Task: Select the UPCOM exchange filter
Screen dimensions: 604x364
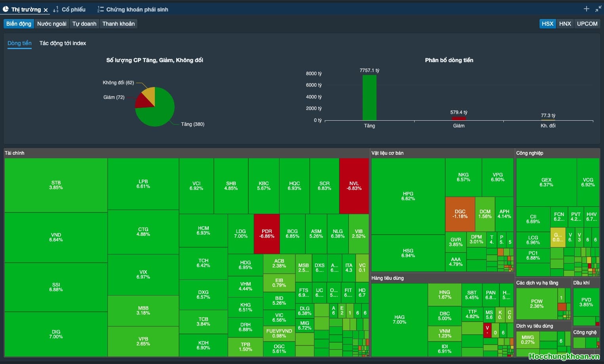Action: (587, 24)
